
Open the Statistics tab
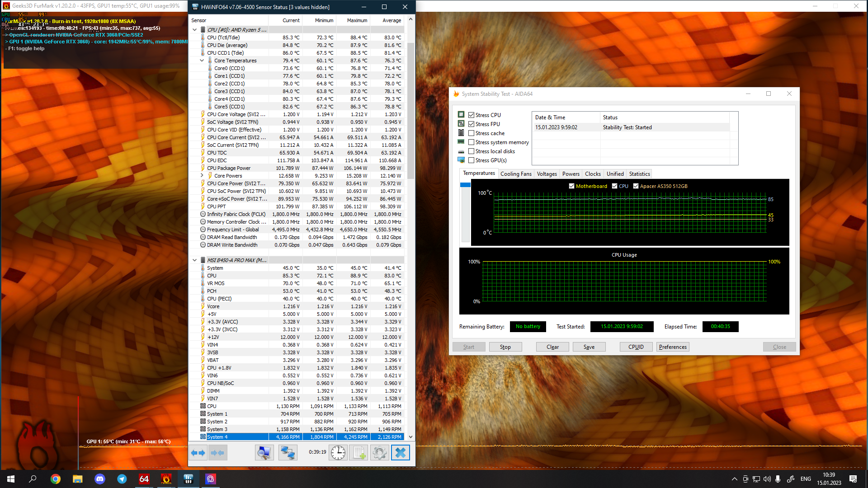tap(639, 174)
